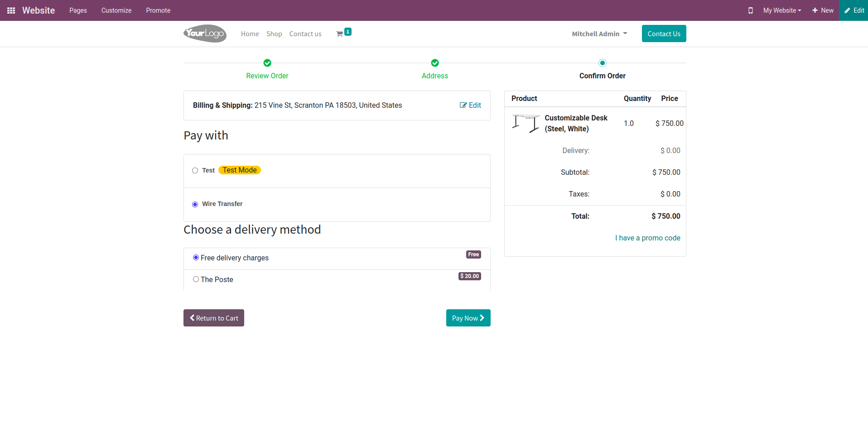Click the Review Order green checkmark step
This screenshot has width=868, height=427.
tap(267, 63)
